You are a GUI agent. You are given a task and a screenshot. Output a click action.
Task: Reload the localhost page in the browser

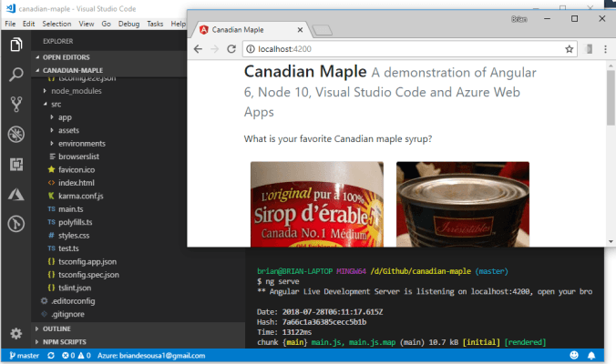tap(231, 49)
